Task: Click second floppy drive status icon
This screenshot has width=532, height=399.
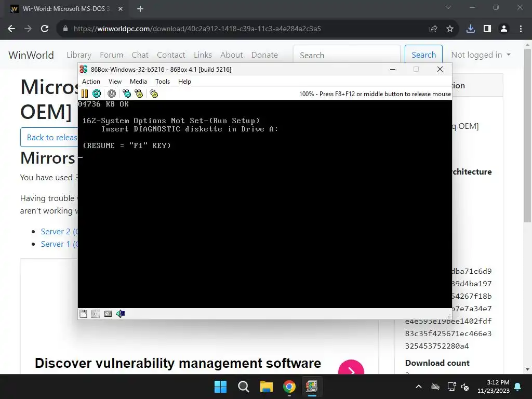Action: point(96,314)
